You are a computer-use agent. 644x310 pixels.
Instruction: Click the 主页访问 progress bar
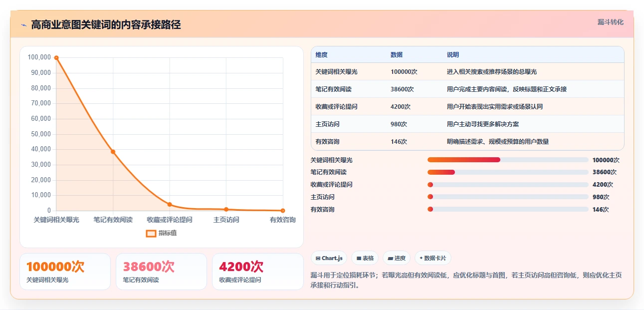click(508, 197)
